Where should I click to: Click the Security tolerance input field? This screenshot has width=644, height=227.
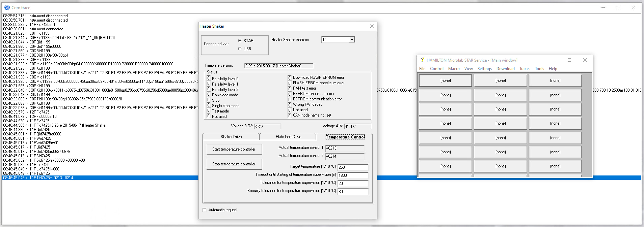pyautogui.click(x=352, y=192)
